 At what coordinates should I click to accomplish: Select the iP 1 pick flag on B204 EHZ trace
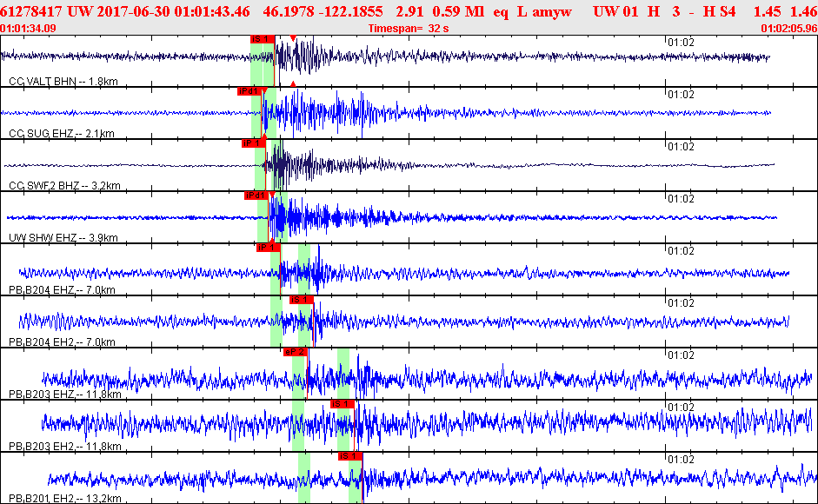click(x=268, y=248)
